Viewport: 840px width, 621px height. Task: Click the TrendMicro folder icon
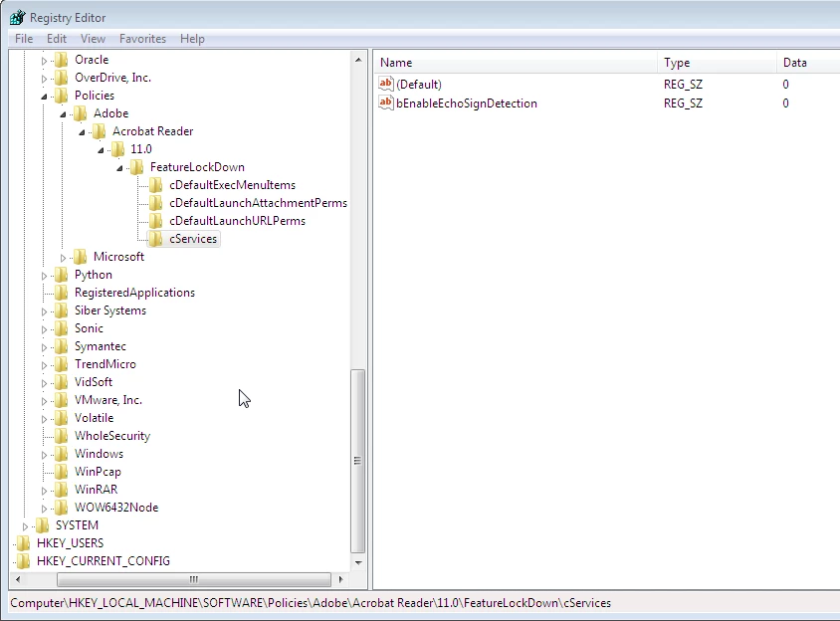tap(62, 364)
